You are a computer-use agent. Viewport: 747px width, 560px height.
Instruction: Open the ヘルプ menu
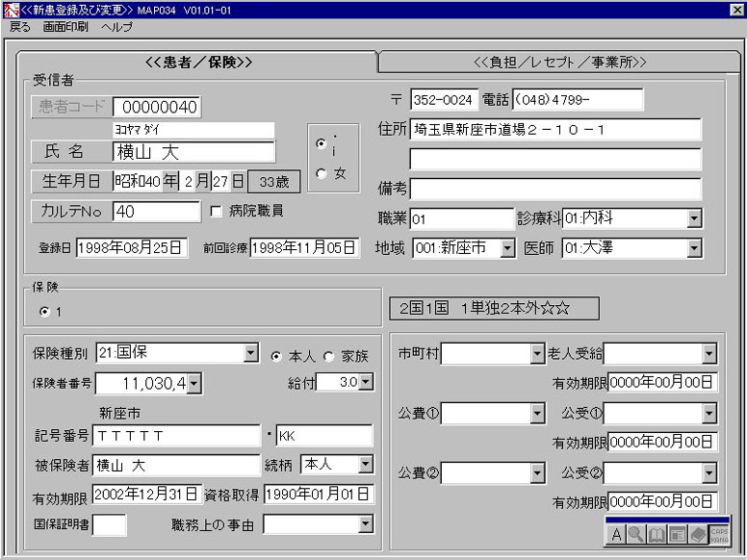pyautogui.click(x=116, y=27)
